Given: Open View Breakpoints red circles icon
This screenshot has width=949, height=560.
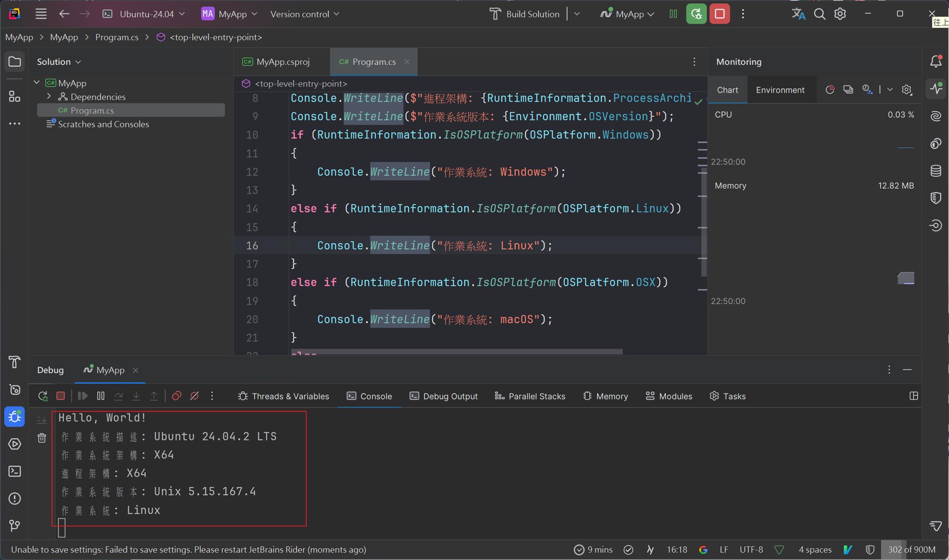Looking at the screenshot, I should pos(177,396).
